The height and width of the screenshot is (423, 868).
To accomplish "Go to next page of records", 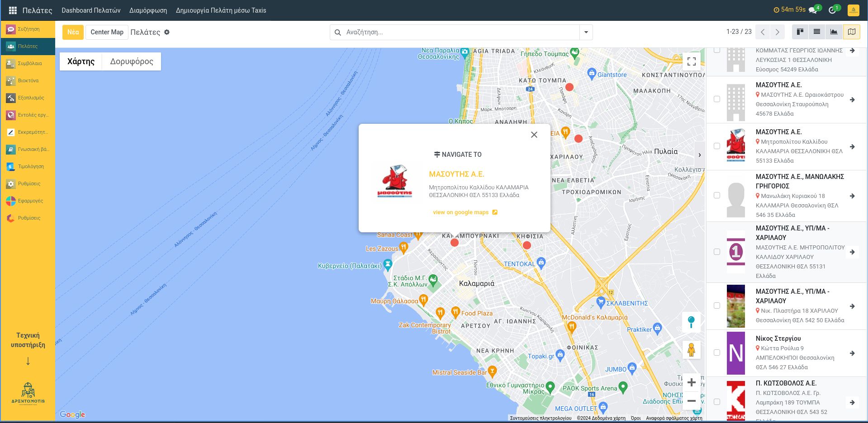I will pos(778,32).
